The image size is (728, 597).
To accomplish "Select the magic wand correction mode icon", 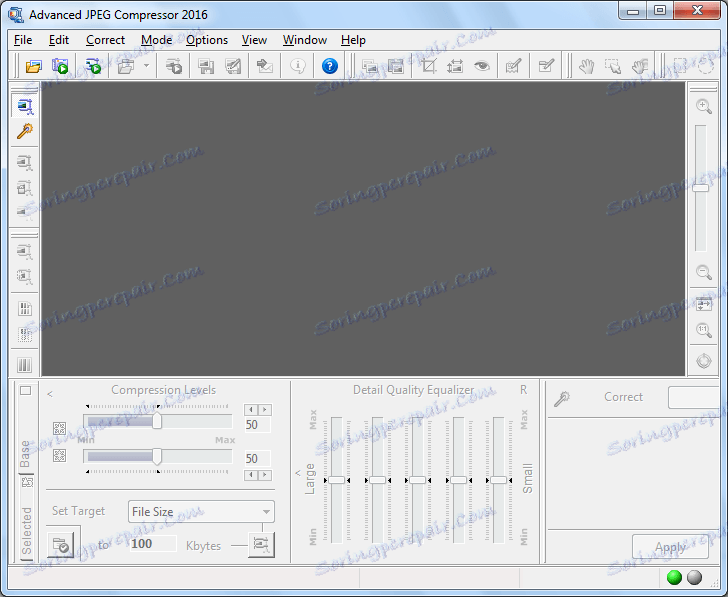I will pyautogui.click(x=25, y=131).
